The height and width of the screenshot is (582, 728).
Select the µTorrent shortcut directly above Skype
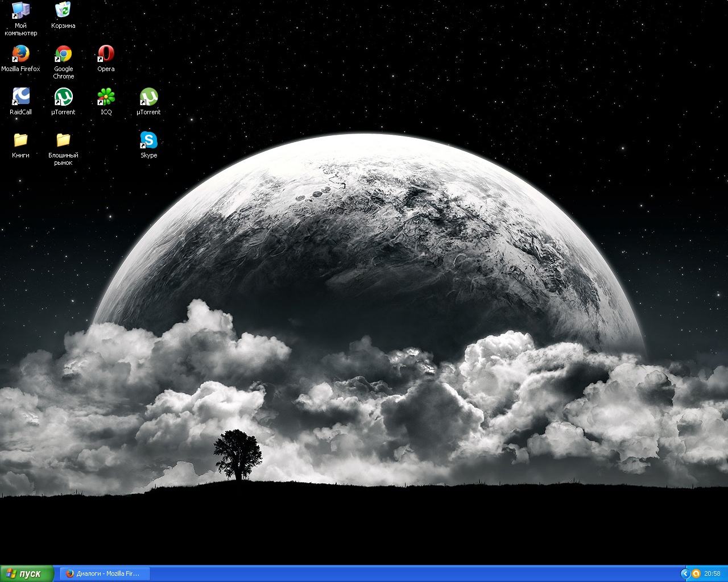148,102
